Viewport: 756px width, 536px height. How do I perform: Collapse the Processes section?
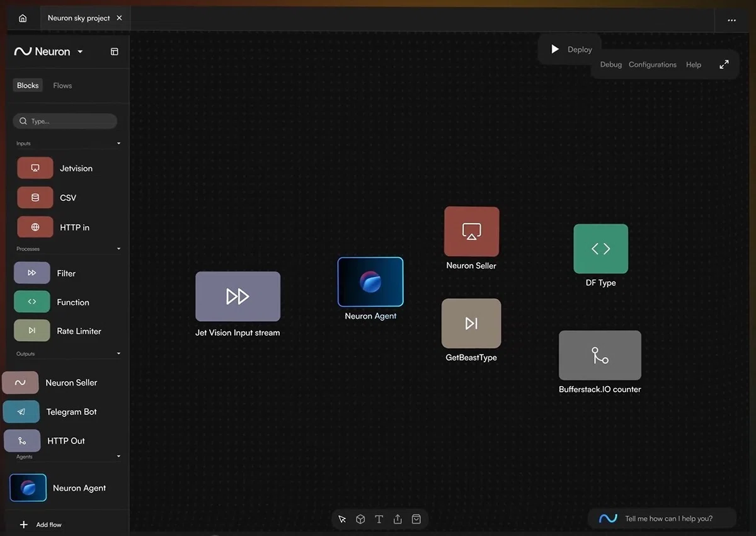[x=118, y=249]
